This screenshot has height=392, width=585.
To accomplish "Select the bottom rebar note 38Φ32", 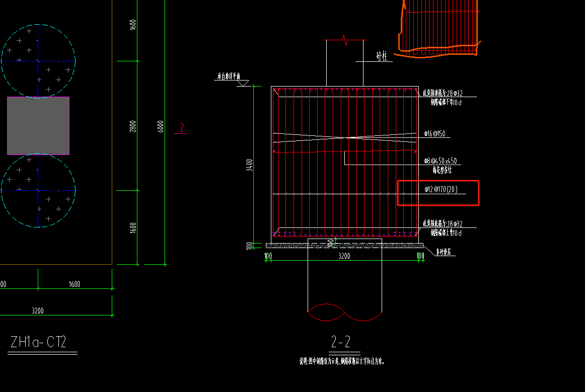I will [443, 224].
